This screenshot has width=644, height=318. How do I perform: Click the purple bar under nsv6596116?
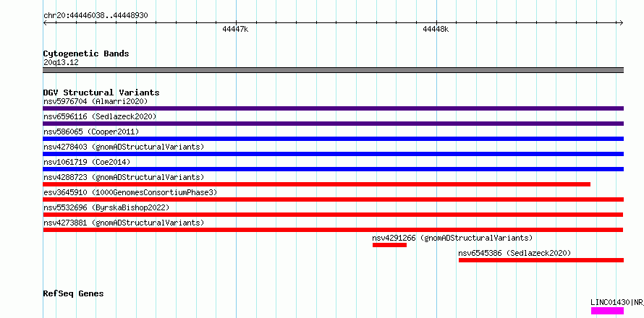(x=333, y=124)
